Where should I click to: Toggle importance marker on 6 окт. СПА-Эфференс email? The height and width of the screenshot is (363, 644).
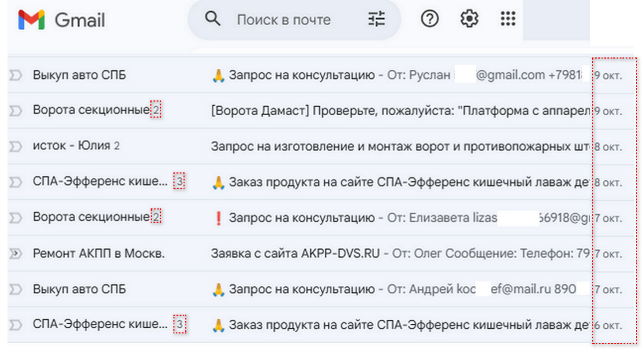16,325
